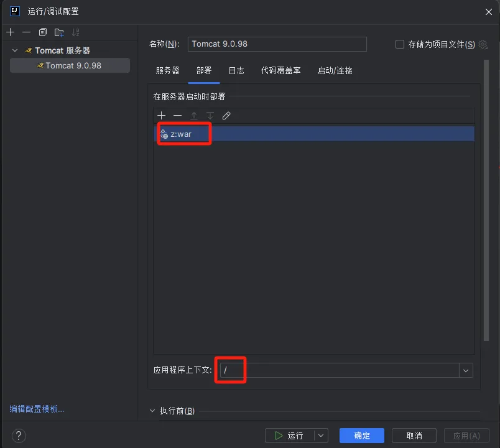This screenshot has height=448, width=500.
Task: Remove the selected deployment artifact
Action: click(178, 115)
